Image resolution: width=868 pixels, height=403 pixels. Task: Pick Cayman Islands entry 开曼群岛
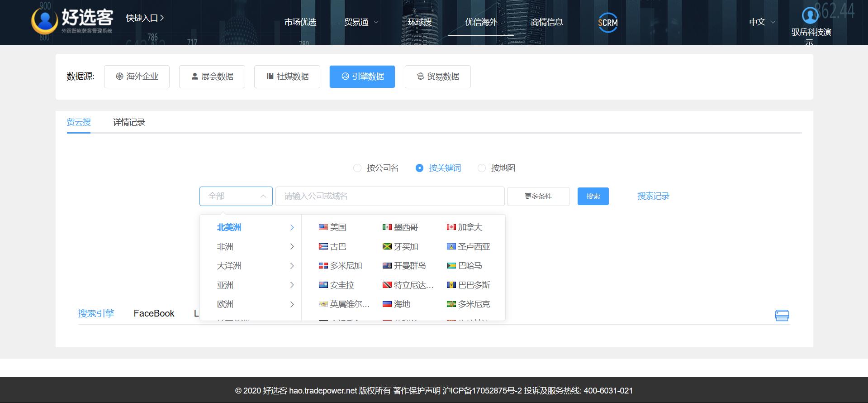click(404, 266)
